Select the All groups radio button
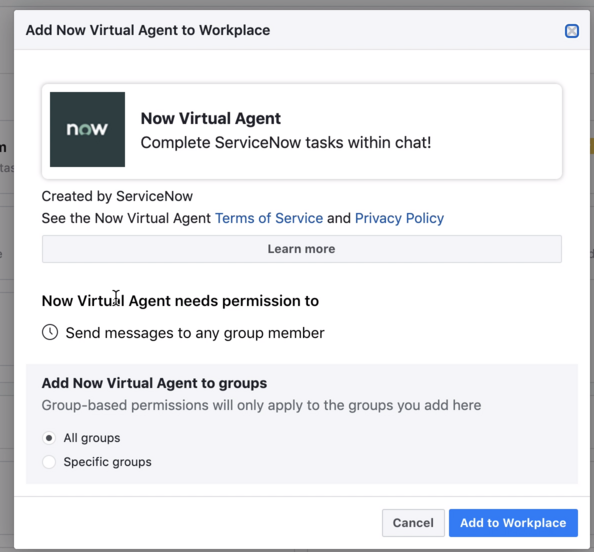 tap(49, 438)
